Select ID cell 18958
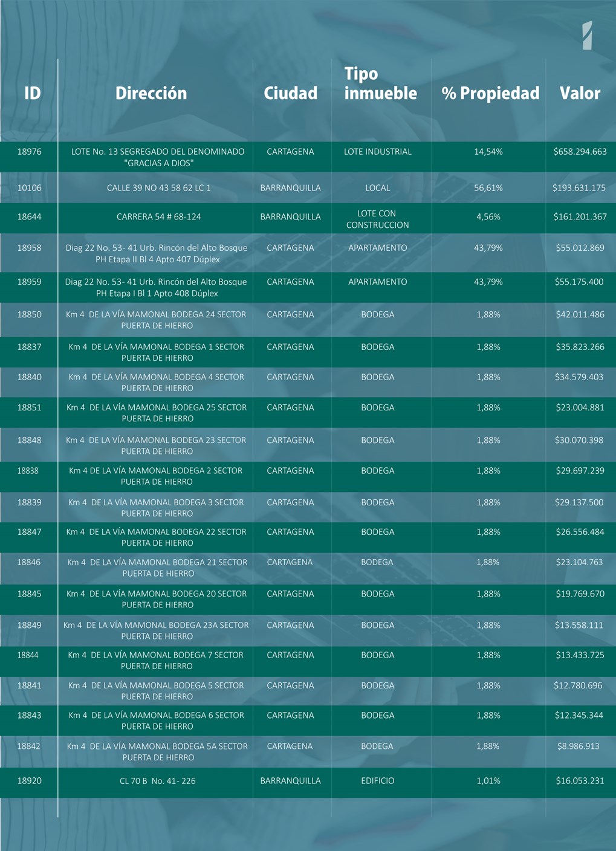 click(x=29, y=248)
